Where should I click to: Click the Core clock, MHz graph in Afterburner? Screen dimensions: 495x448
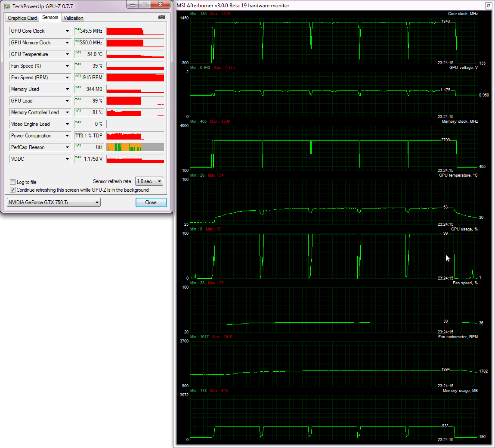point(334,40)
